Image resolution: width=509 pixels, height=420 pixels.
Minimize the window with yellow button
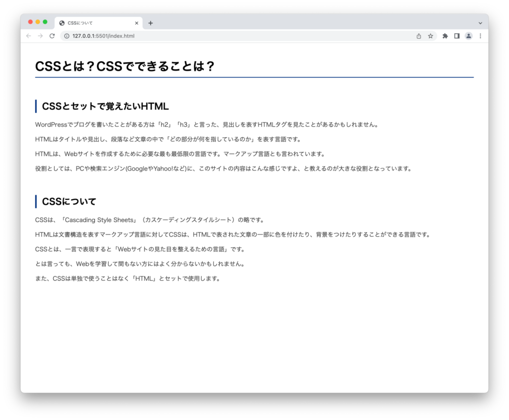tap(38, 22)
